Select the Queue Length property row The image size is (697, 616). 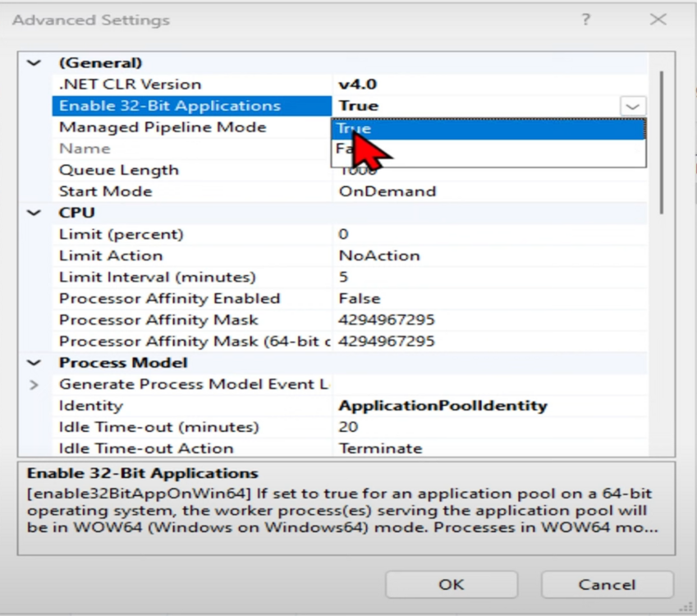coord(118,170)
